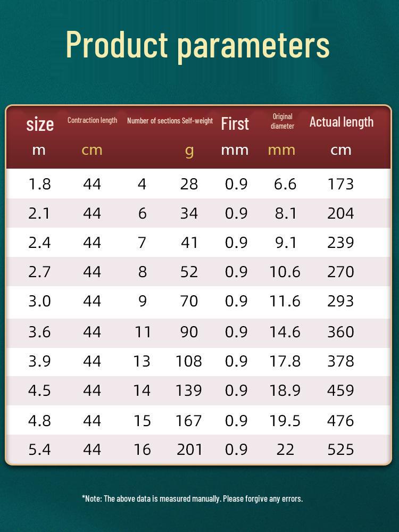Click the "Product parameters" title
Viewport: 399px width, 532px height.
click(x=197, y=45)
